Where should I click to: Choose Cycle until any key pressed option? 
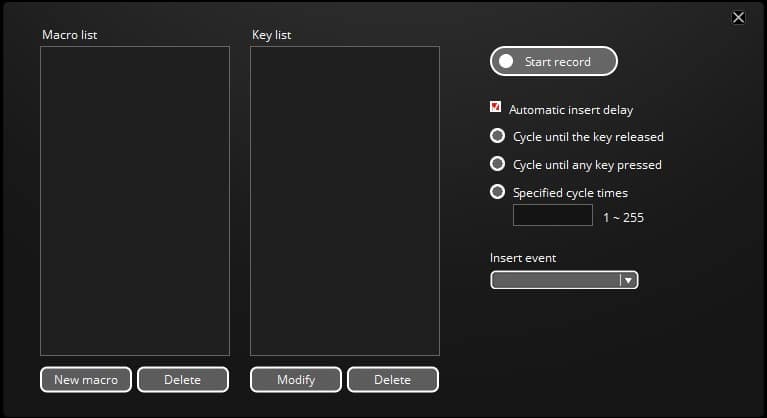497,164
